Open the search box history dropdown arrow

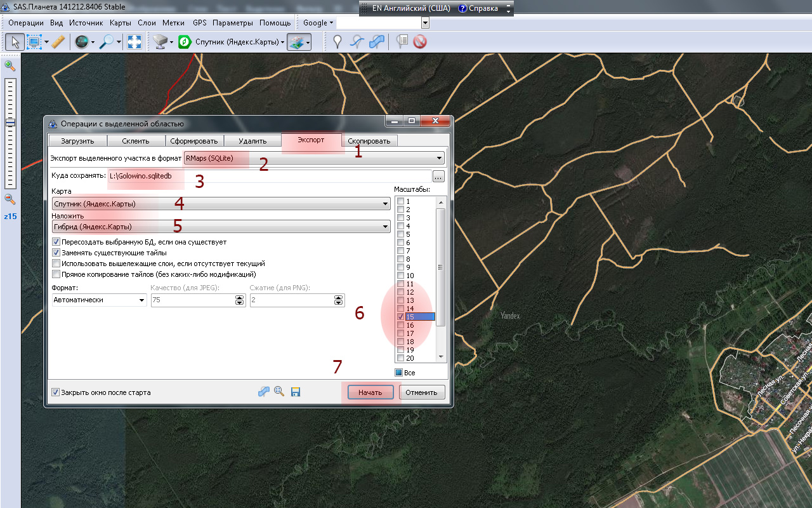(425, 23)
